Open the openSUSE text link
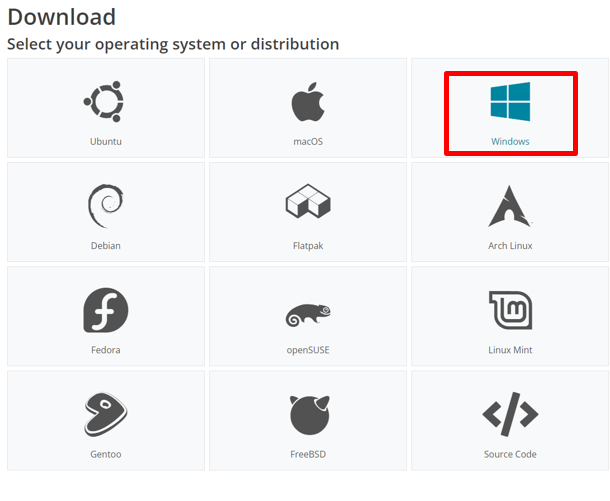This screenshot has width=610, height=501. tap(308, 350)
